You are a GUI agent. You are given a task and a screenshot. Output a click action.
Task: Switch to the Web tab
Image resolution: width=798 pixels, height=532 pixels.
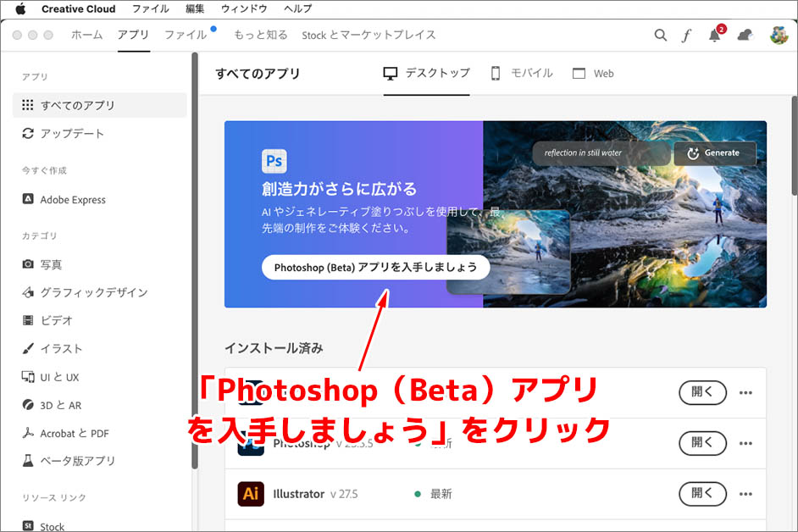(x=593, y=74)
